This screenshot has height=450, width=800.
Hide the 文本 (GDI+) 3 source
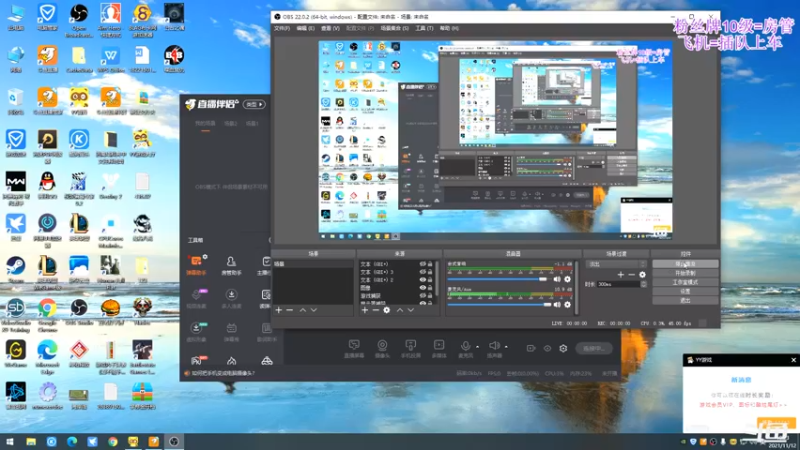(422, 272)
